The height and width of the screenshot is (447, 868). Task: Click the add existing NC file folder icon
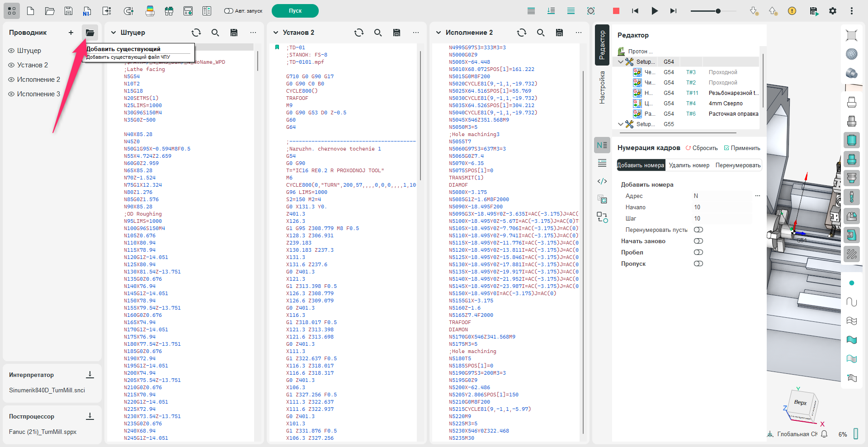90,33
